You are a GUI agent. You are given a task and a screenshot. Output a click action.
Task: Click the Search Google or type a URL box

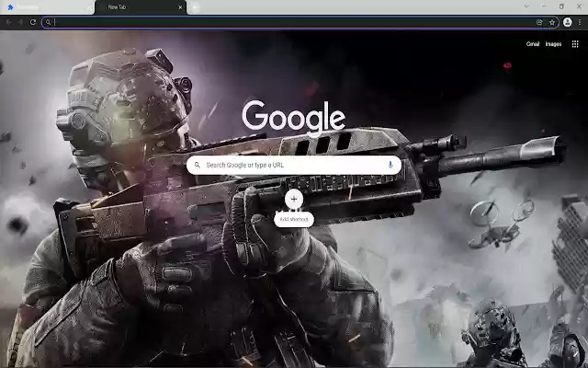click(294, 165)
